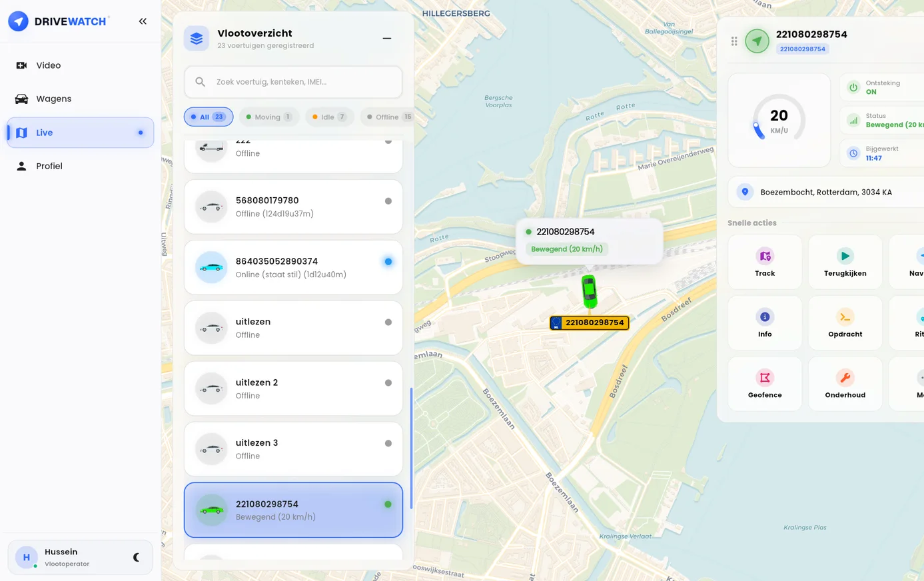
Task: Click the car icon of uitlezen 3
Action: pos(211,449)
